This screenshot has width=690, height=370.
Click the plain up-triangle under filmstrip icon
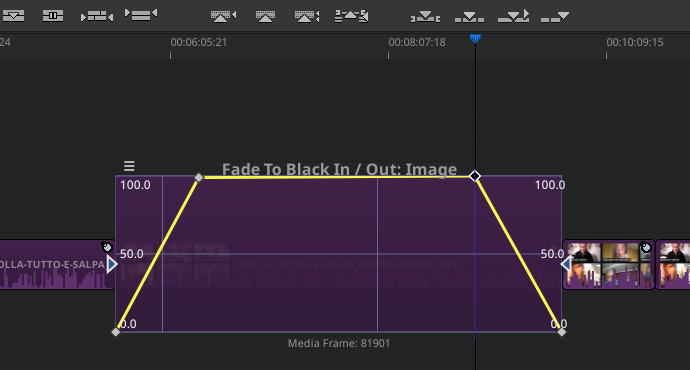tap(265, 17)
